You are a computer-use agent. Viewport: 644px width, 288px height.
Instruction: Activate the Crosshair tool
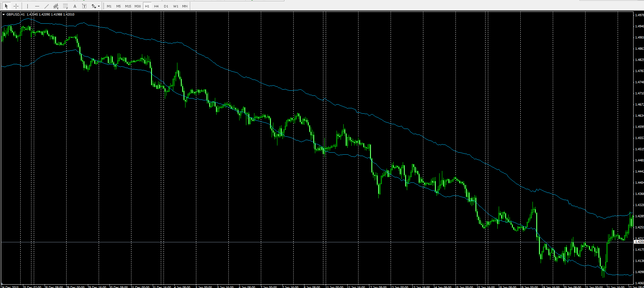(16, 6)
